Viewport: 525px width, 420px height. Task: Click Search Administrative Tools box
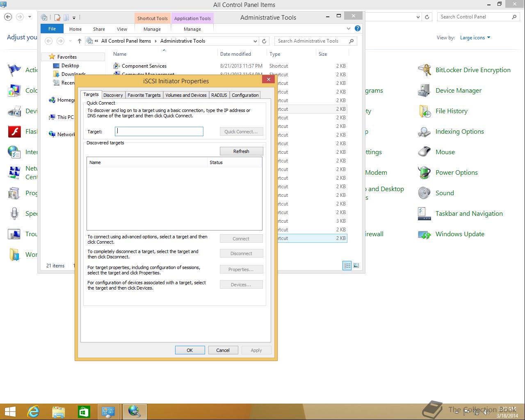(315, 41)
